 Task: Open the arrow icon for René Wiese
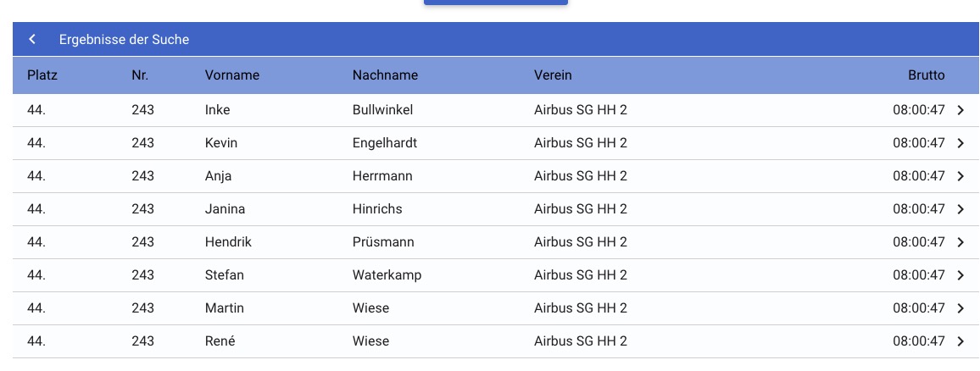point(961,341)
